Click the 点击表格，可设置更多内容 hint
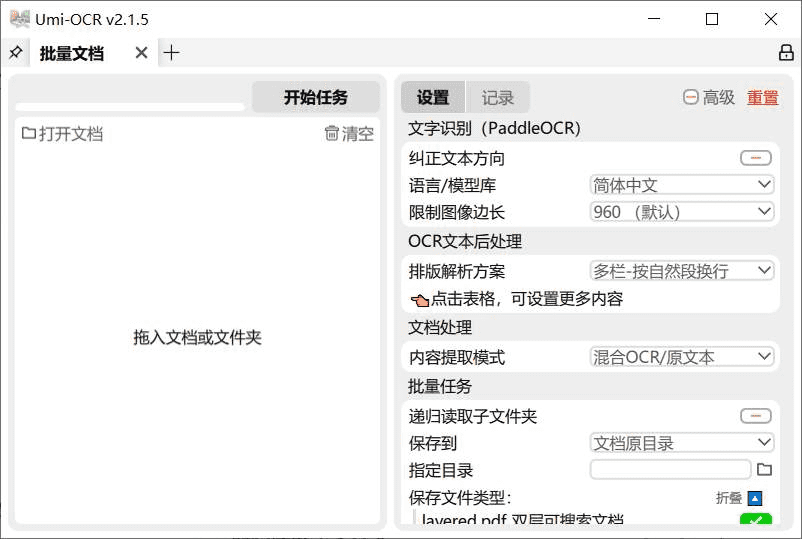Image resolution: width=802 pixels, height=539 pixels. 517,299
